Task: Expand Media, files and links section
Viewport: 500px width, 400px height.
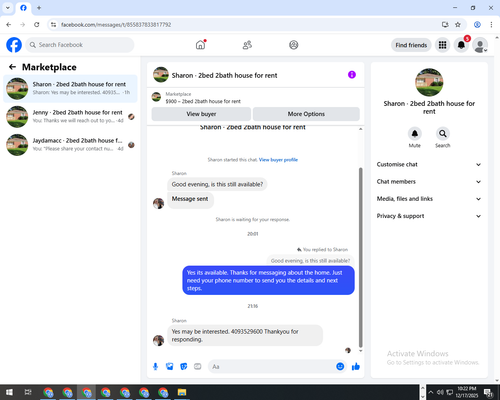Action: tap(429, 199)
